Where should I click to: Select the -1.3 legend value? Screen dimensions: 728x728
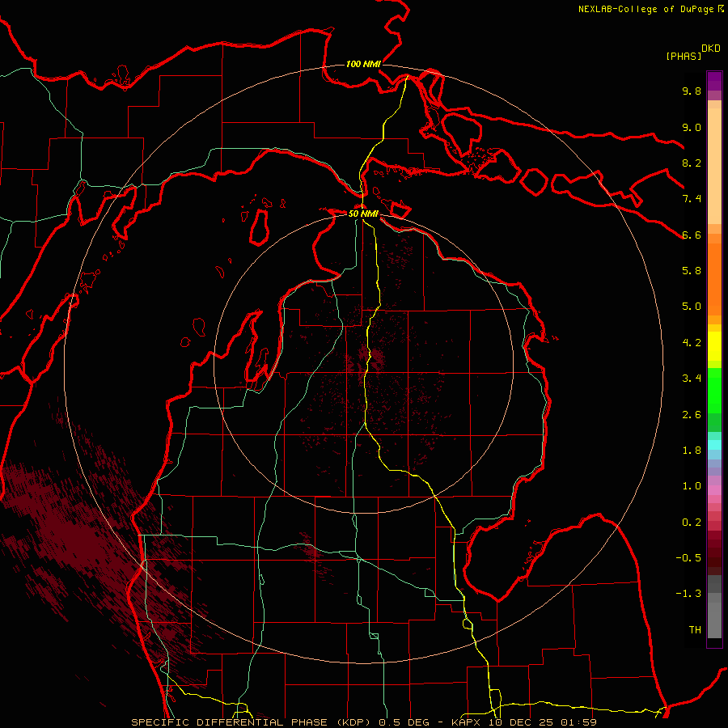(688, 594)
